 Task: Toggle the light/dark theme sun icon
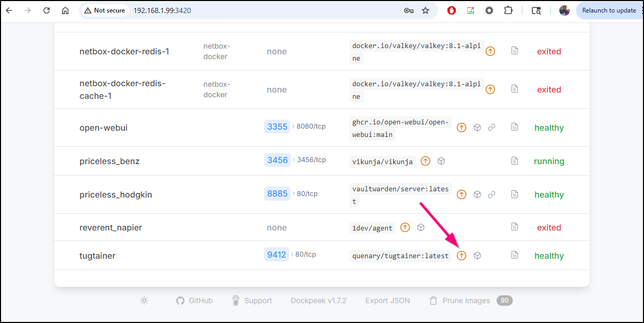point(144,301)
